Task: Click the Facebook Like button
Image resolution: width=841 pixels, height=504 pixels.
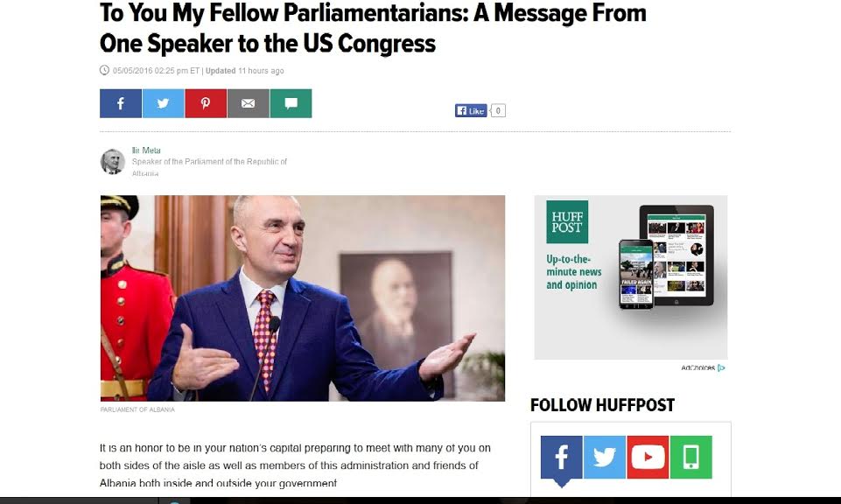Action: tap(471, 111)
